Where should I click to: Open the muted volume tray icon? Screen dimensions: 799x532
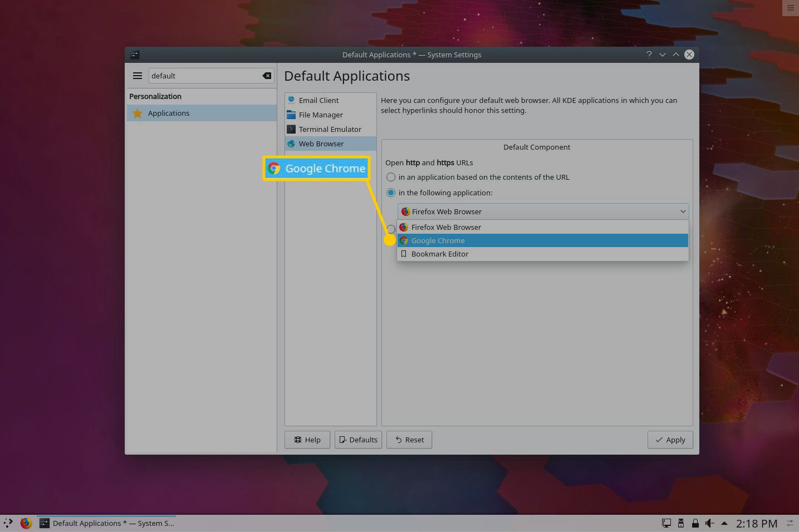[710, 523]
